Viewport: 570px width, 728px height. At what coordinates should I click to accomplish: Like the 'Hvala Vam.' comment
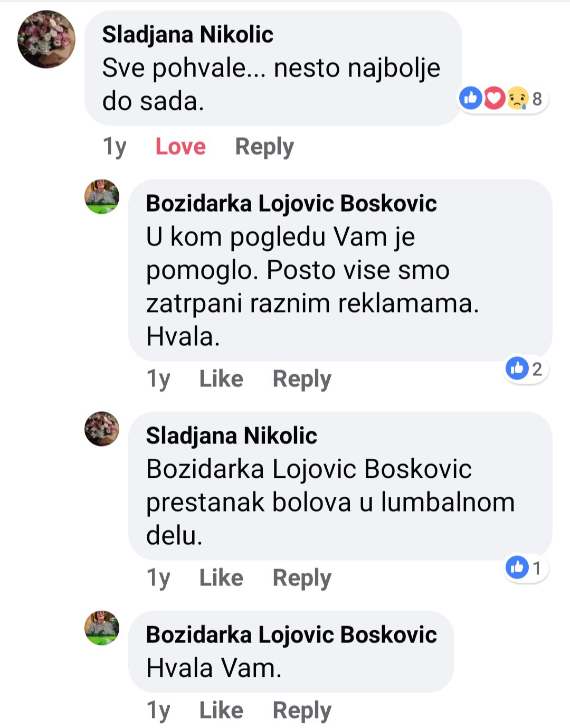click(221, 710)
